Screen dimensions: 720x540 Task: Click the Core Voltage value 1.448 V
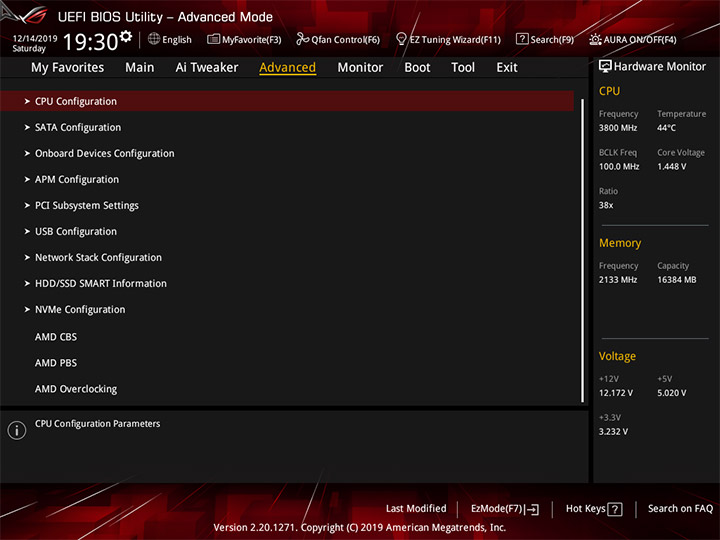click(672, 166)
